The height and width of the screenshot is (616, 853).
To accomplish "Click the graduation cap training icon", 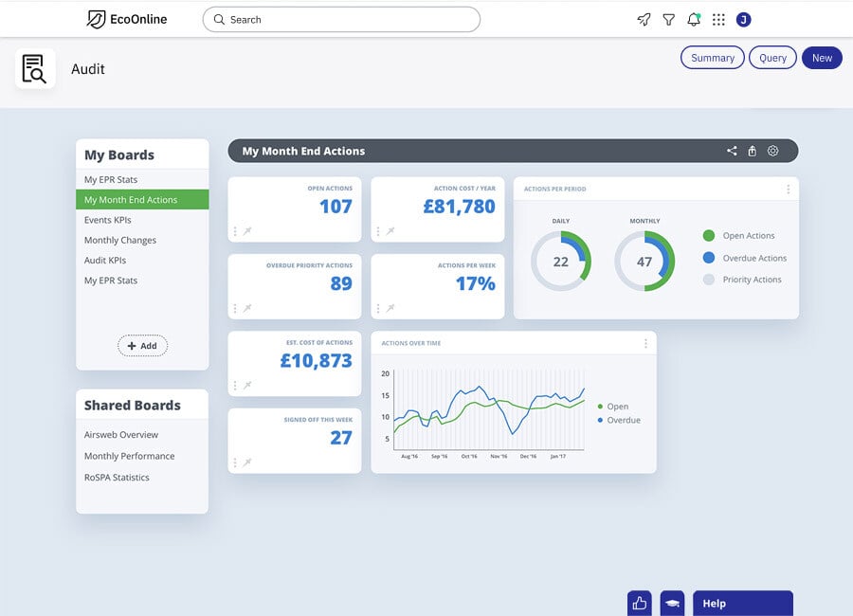I will [x=672, y=603].
